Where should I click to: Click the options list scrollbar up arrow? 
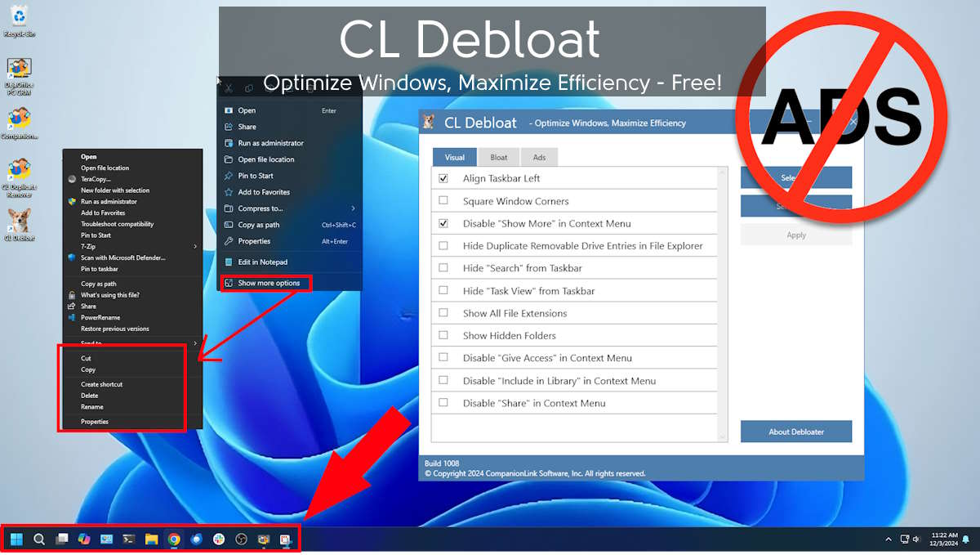[x=722, y=172]
